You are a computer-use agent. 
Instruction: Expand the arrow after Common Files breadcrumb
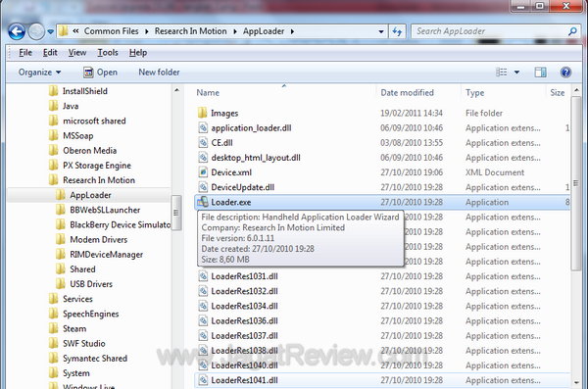pos(147,31)
